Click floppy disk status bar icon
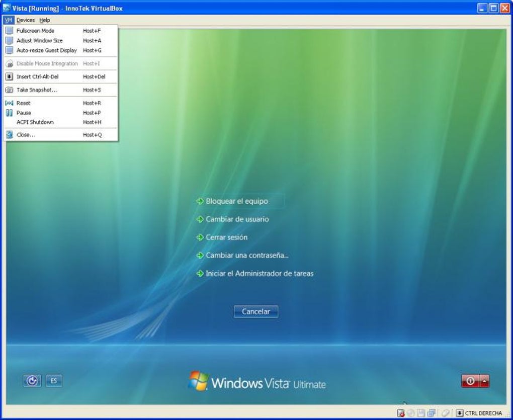Image resolution: width=513 pixels, height=420 pixels. [x=421, y=413]
